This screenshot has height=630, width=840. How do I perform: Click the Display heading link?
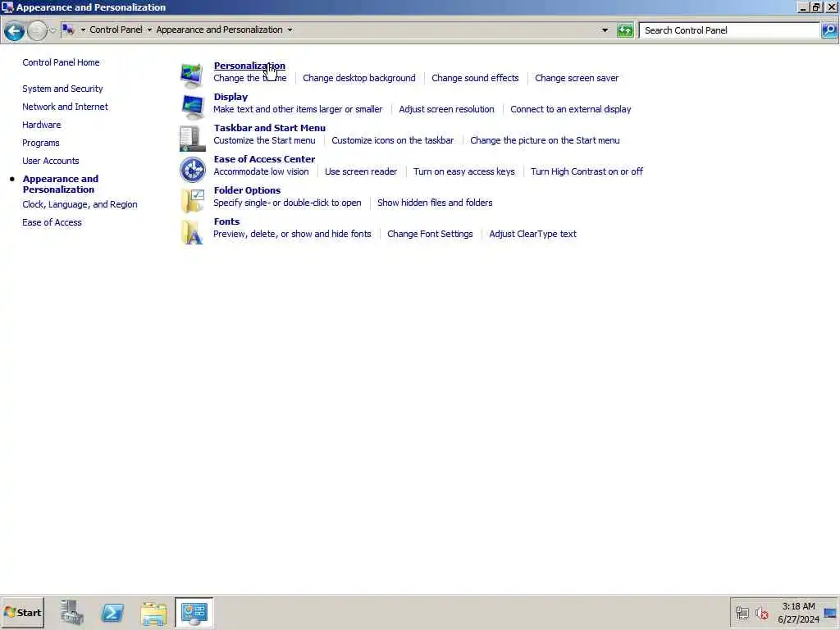(x=231, y=97)
